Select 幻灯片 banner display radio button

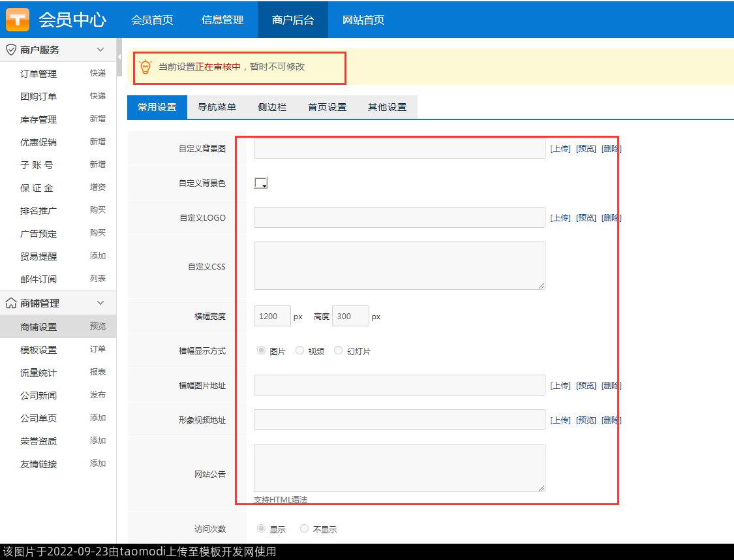tap(338, 350)
